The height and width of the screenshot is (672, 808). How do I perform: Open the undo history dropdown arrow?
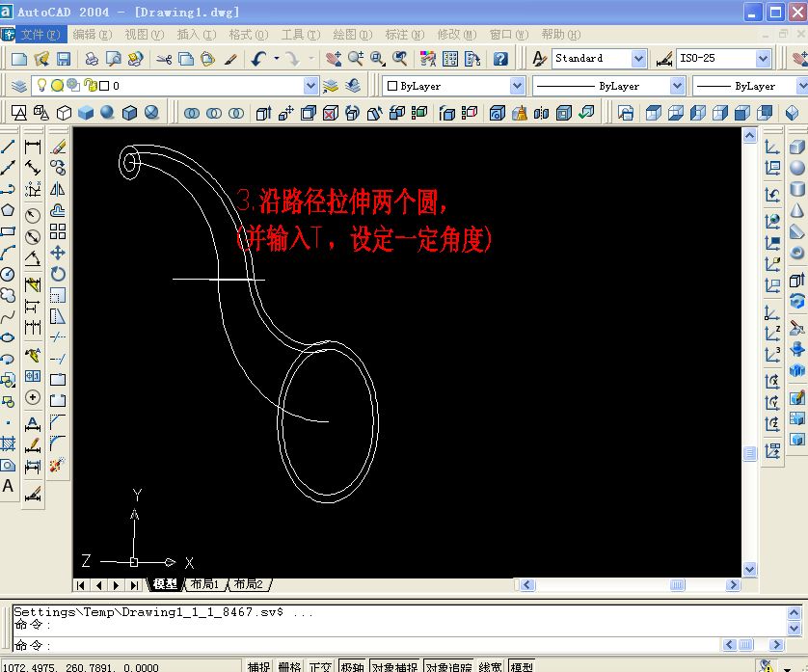coord(277,59)
